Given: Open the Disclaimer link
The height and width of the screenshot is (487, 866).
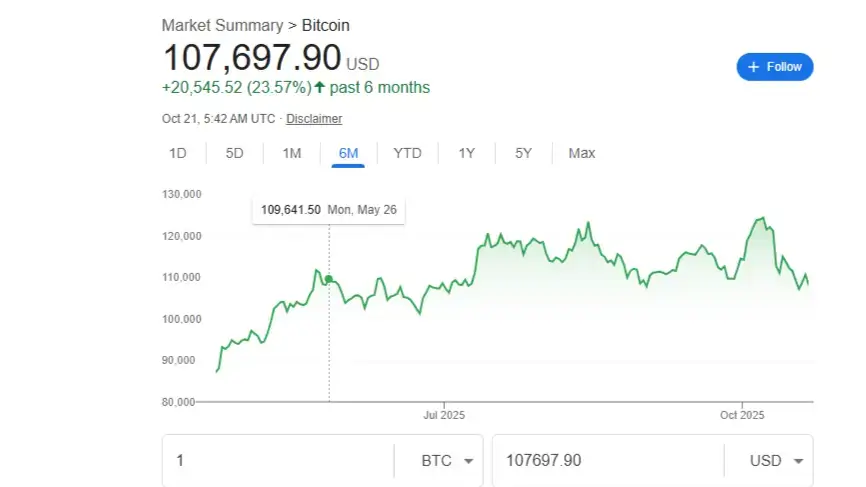Looking at the screenshot, I should (x=314, y=118).
